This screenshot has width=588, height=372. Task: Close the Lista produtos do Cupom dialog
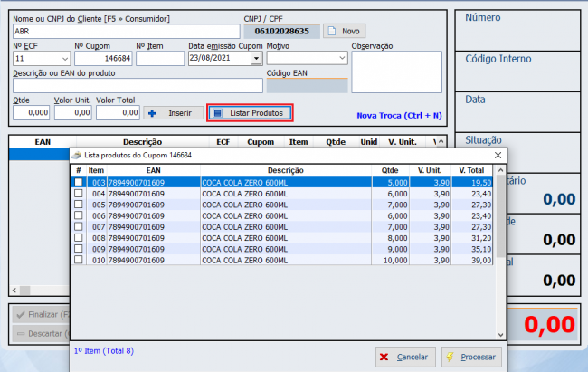tap(498, 155)
